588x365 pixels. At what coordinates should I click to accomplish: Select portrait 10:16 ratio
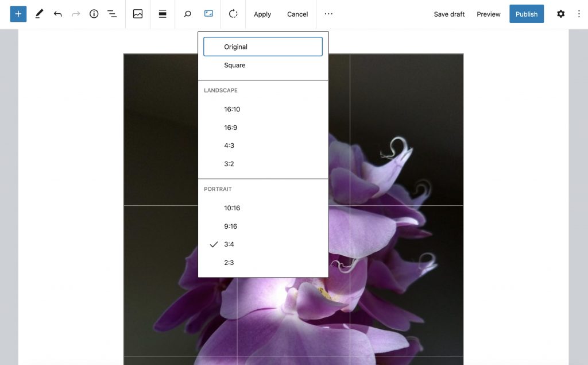point(263,208)
